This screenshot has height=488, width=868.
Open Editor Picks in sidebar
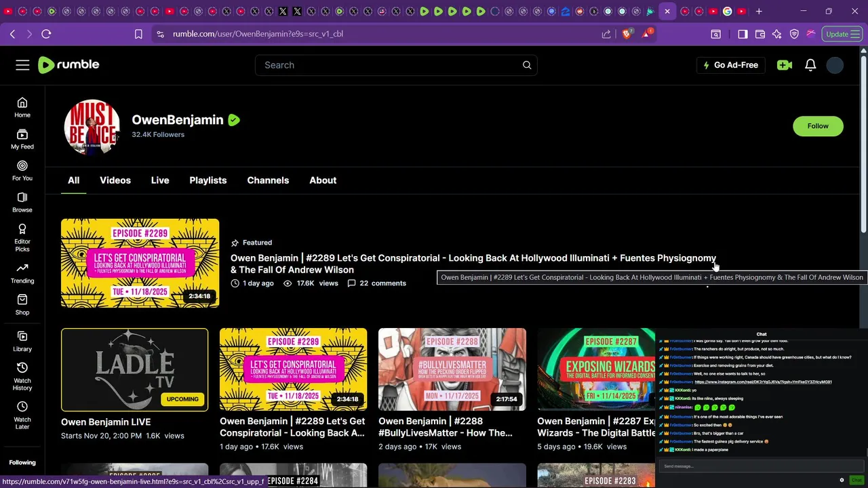(x=22, y=237)
